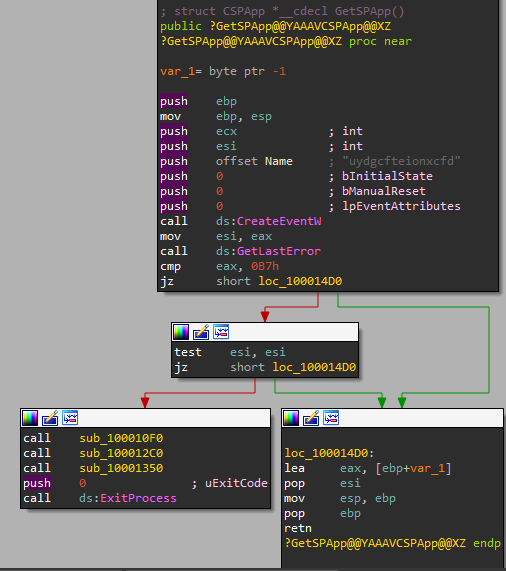This screenshot has height=571, width=506.
Task: Click loc_100014D0 in cmp jz instruction
Action: (x=300, y=281)
